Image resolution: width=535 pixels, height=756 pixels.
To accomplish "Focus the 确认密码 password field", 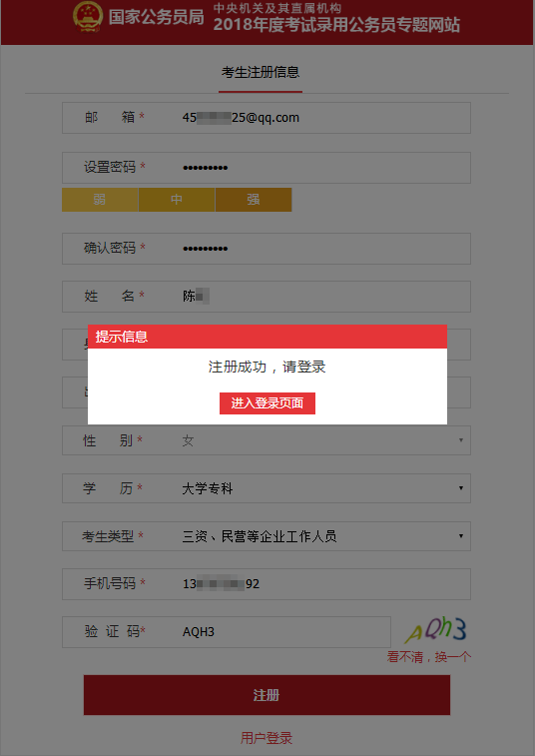I will click(x=267, y=249).
